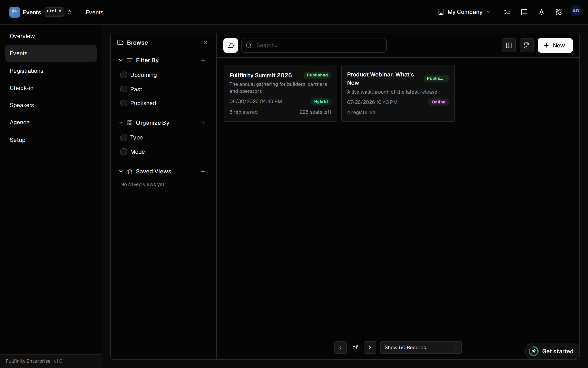This screenshot has width=588, height=368.
Task: Click the Events calendar app icon
Action: tap(14, 12)
